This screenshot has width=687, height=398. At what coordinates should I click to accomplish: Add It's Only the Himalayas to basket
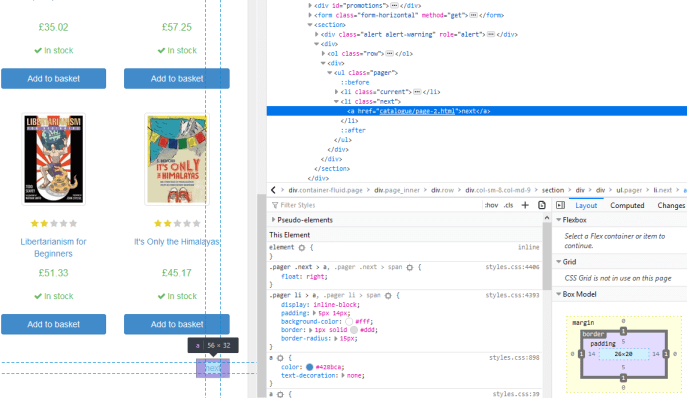[x=177, y=324]
